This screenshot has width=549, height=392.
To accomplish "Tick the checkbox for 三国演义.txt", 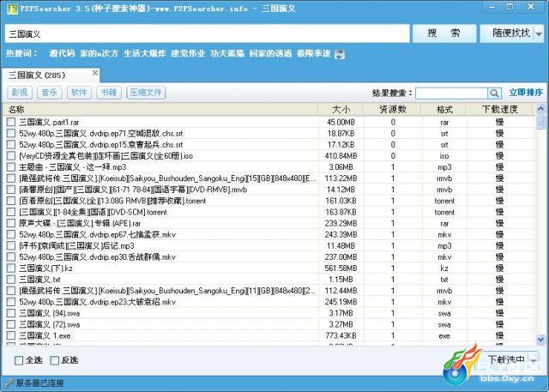I will pos(11,280).
